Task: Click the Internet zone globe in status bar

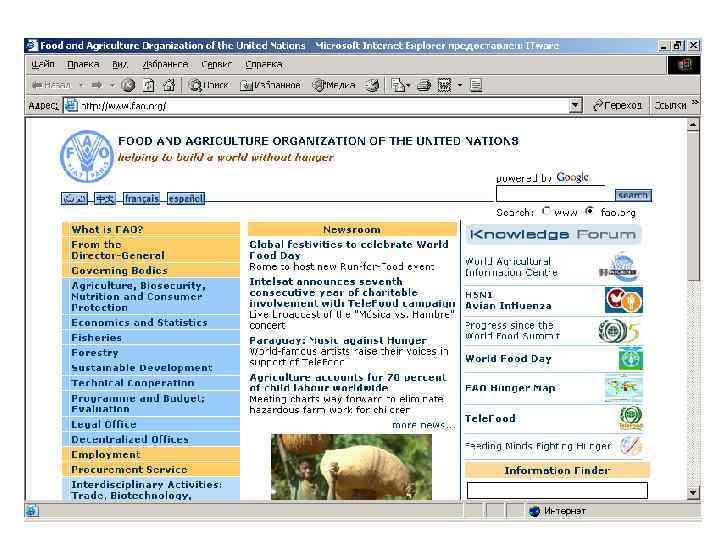Action: coord(534,511)
